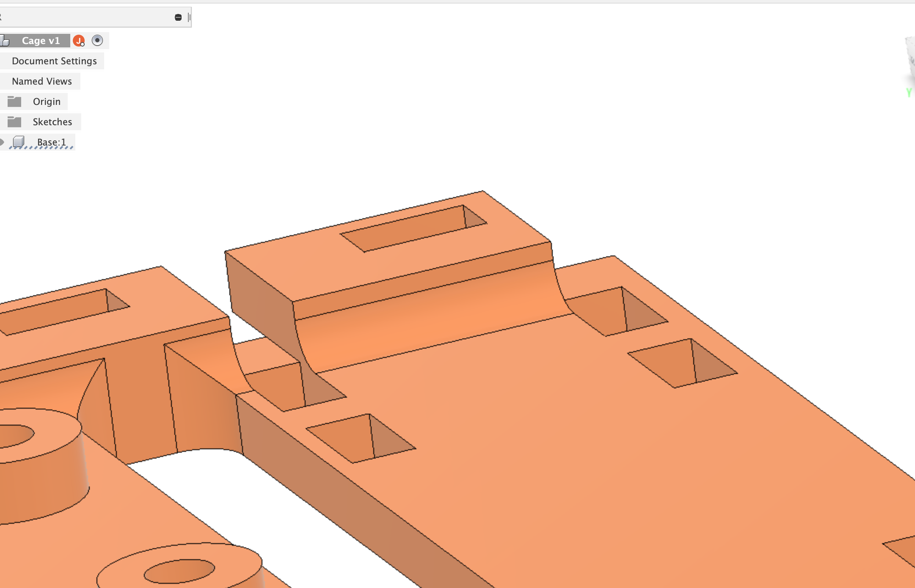Viewport: 915px width, 588px height.
Task: Click the filter icon inside the browser search bar
Action: click(x=177, y=17)
